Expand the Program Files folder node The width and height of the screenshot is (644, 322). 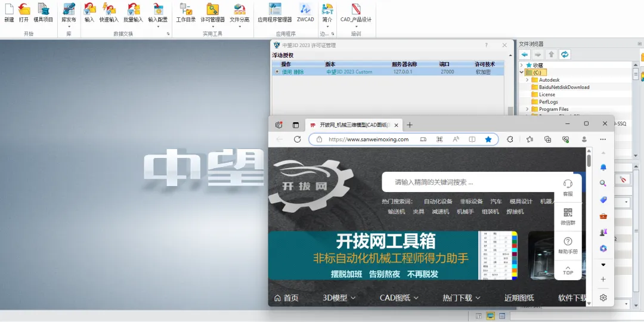(x=527, y=109)
